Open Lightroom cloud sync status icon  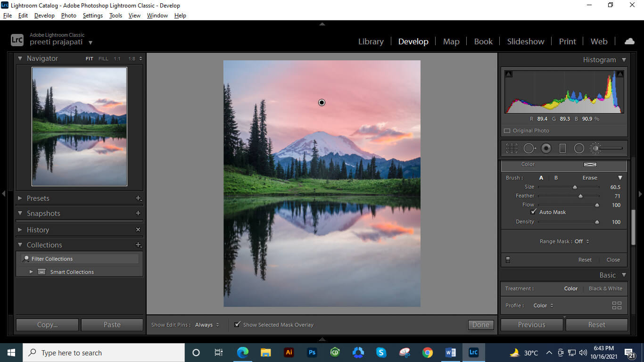coord(629,41)
